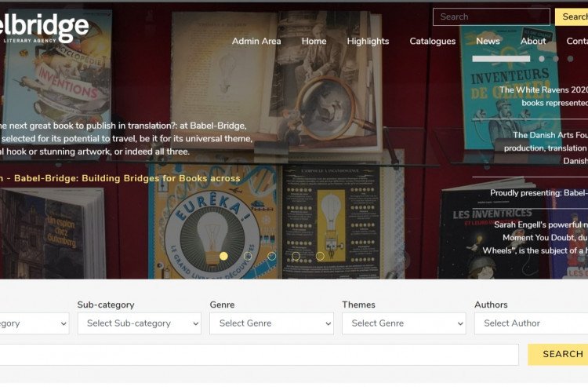
Task: Open the Themes dropdown
Action: [404, 323]
